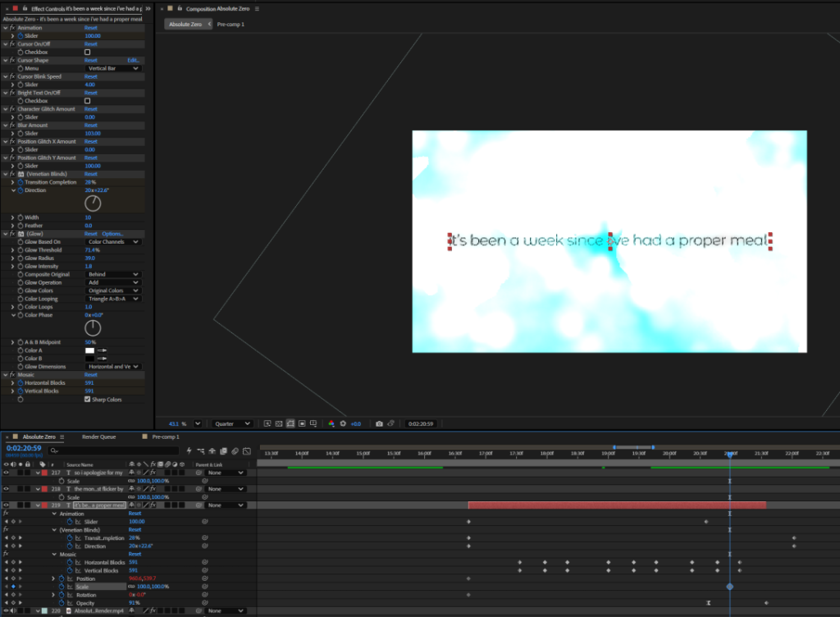Click Edit link for Cursor Shape

[x=134, y=61]
